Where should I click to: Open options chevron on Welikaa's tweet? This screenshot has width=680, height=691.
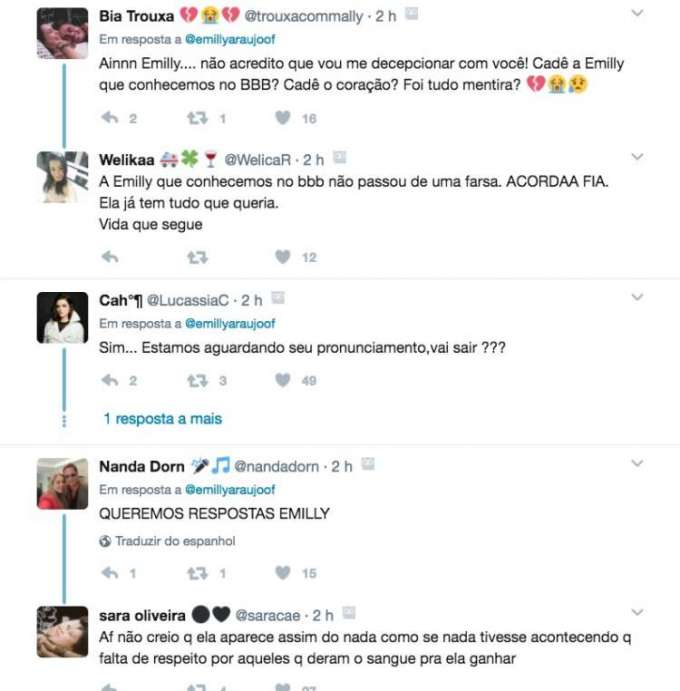click(x=637, y=156)
